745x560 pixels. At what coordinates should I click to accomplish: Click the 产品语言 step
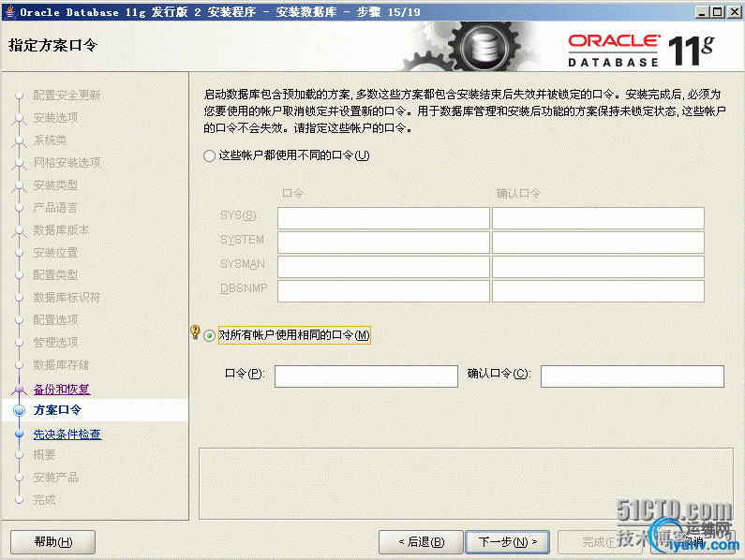[55, 208]
